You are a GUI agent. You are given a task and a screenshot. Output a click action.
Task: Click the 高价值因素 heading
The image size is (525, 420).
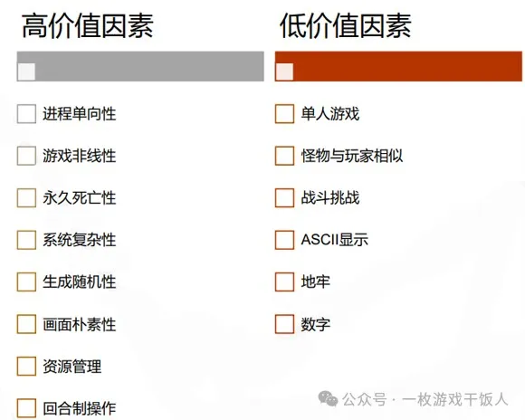click(x=88, y=25)
